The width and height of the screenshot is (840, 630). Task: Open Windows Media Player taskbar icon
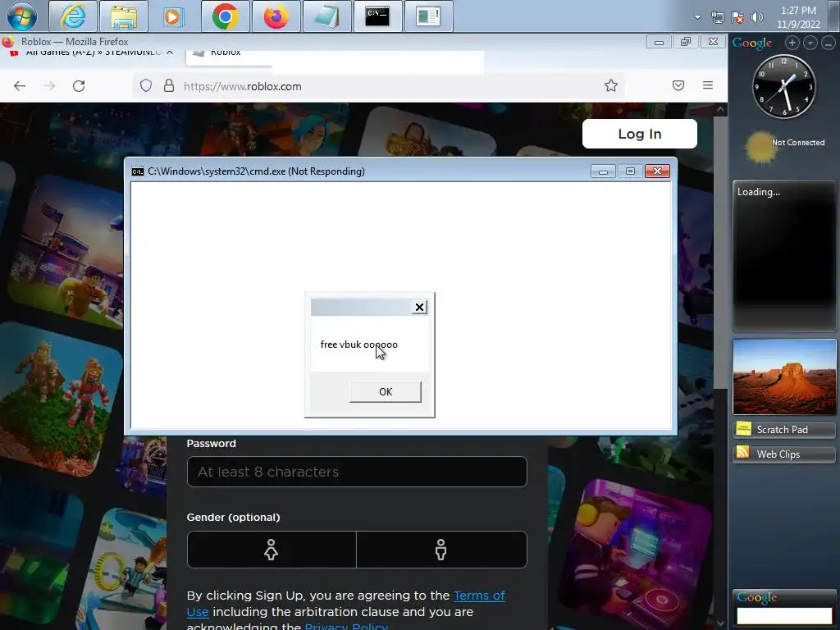click(174, 16)
